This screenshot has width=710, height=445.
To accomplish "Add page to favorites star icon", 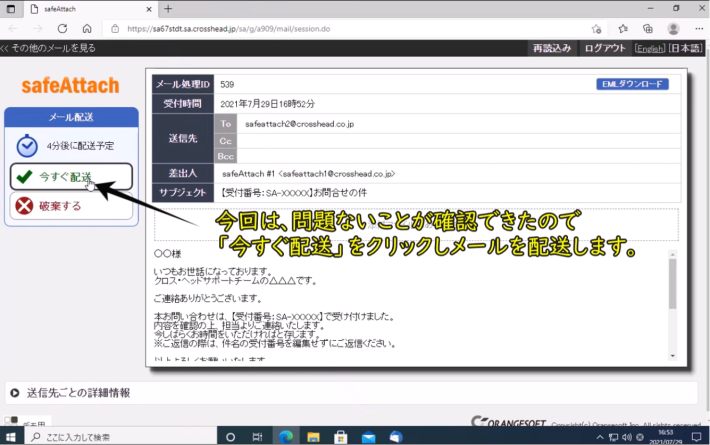I will 596,29.
